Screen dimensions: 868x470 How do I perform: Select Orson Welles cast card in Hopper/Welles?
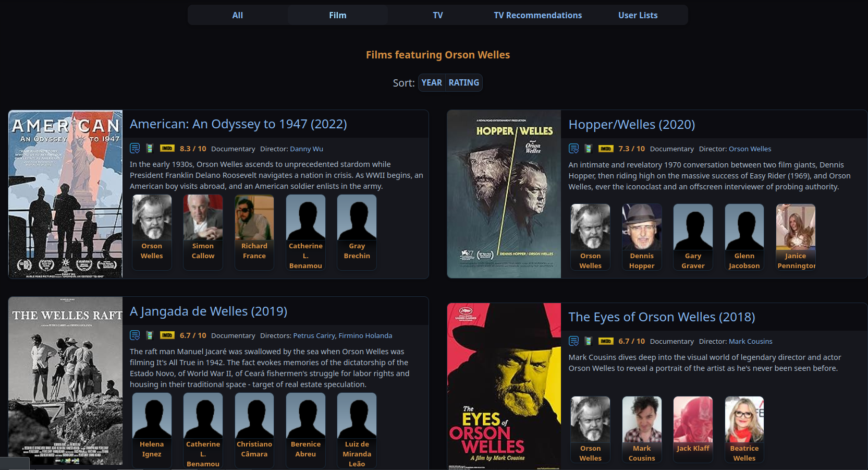(591, 237)
